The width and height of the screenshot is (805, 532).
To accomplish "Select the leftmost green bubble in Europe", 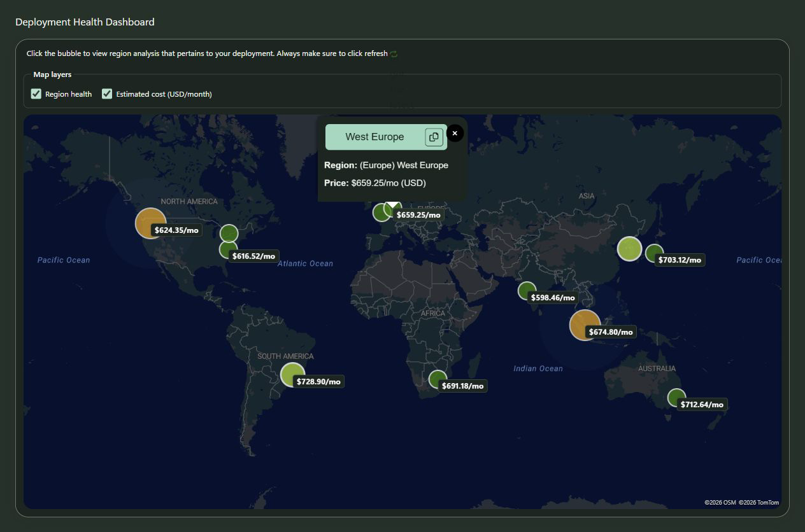I will pos(381,213).
